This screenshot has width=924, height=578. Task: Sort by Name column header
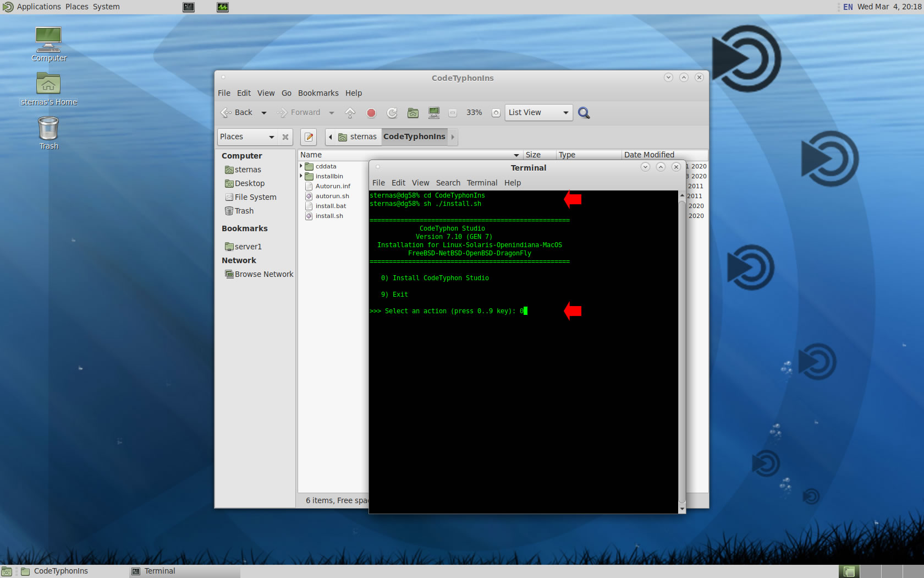tap(410, 155)
